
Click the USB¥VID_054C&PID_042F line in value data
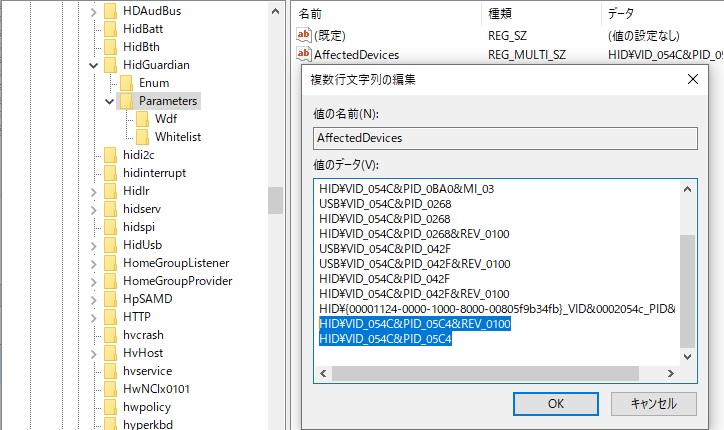[385, 249]
